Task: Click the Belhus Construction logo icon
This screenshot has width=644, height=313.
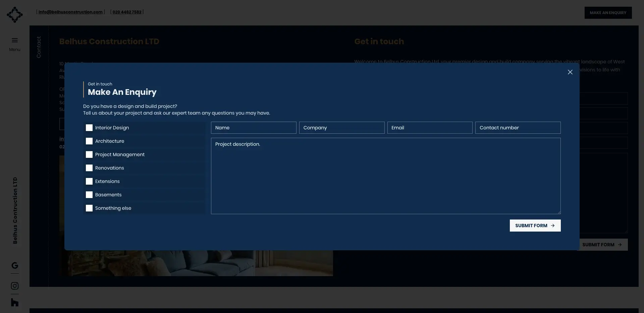Action: (15, 15)
